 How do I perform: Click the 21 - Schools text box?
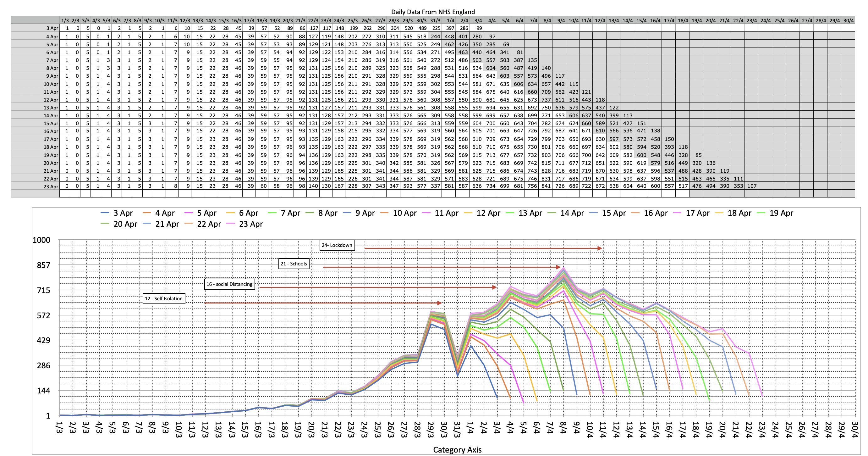tap(294, 264)
